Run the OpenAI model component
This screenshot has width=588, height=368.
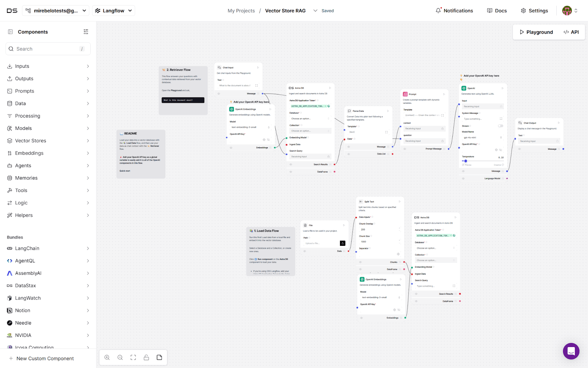(502, 88)
